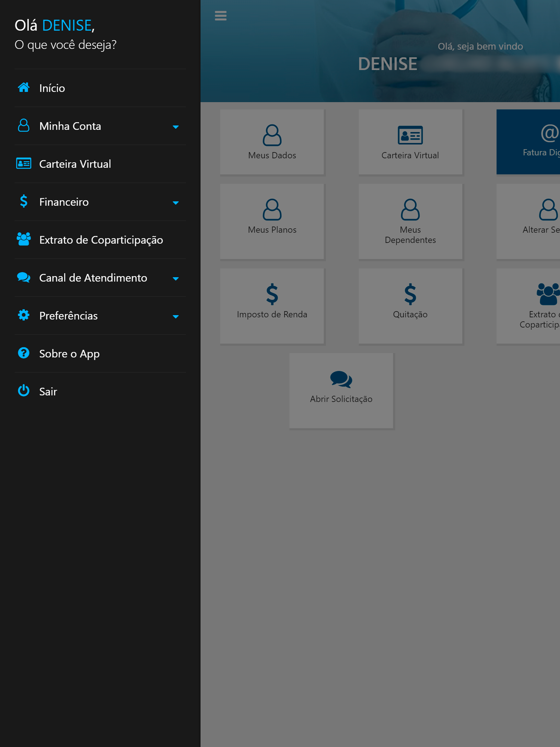Image resolution: width=560 pixels, height=747 pixels.
Task: Expand the Financeiro dropdown arrow
Action: pos(176,203)
